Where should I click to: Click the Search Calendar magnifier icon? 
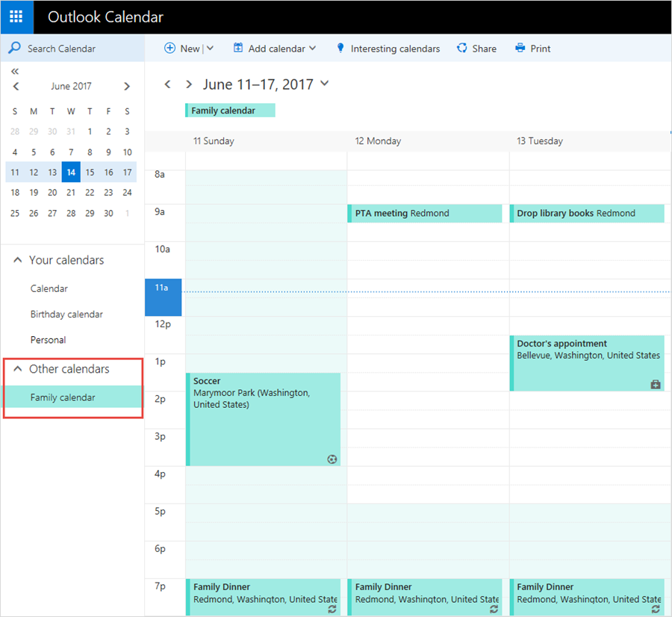click(x=13, y=48)
